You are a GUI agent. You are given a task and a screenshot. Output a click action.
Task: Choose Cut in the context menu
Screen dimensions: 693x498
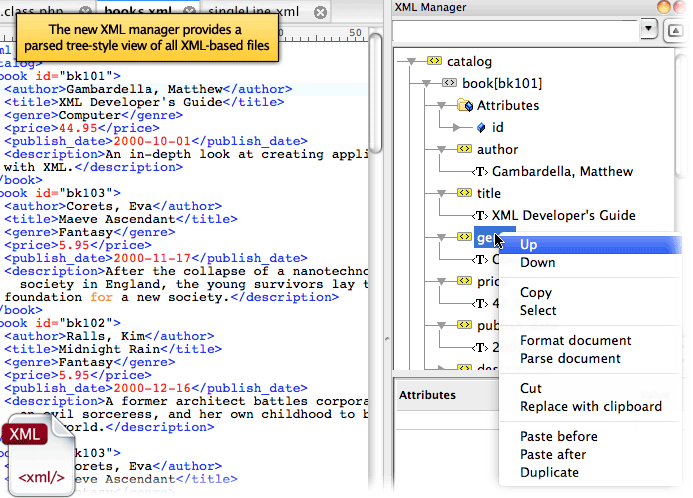(590, 388)
